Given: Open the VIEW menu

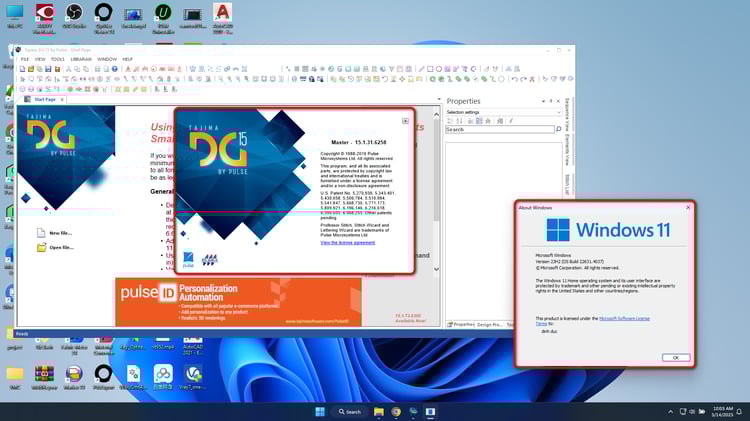Looking at the screenshot, I should pyautogui.click(x=40, y=59).
